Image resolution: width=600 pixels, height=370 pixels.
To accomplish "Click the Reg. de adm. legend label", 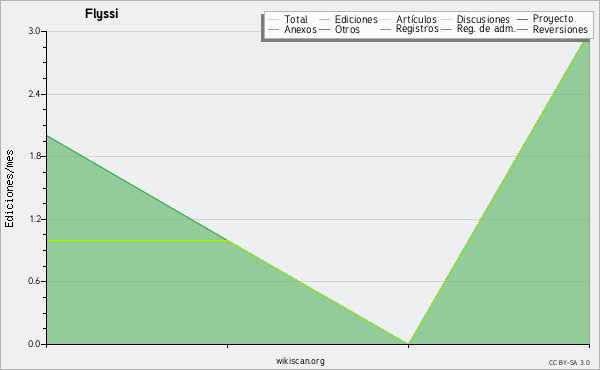I will [486, 29].
